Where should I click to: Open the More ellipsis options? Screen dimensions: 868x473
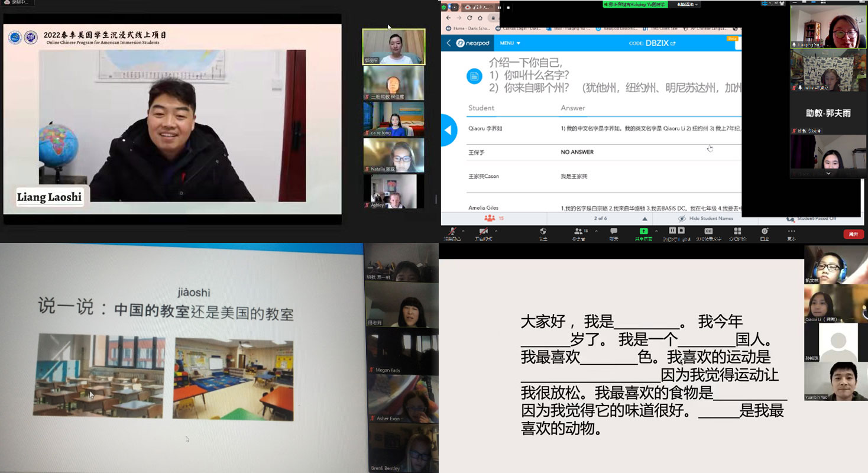click(x=791, y=231)
